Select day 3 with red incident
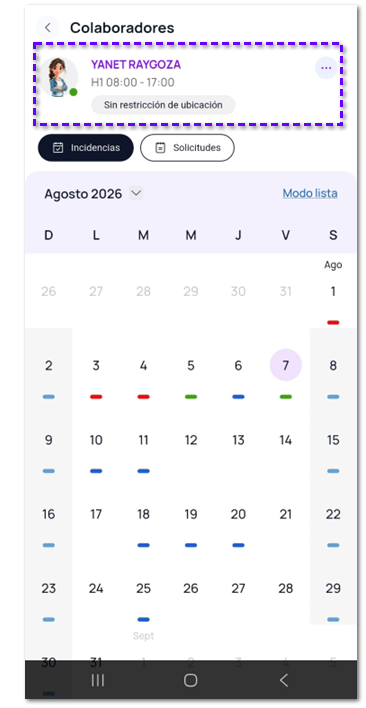366x708 pixels. pyautogui.click(x=96, y=365)
